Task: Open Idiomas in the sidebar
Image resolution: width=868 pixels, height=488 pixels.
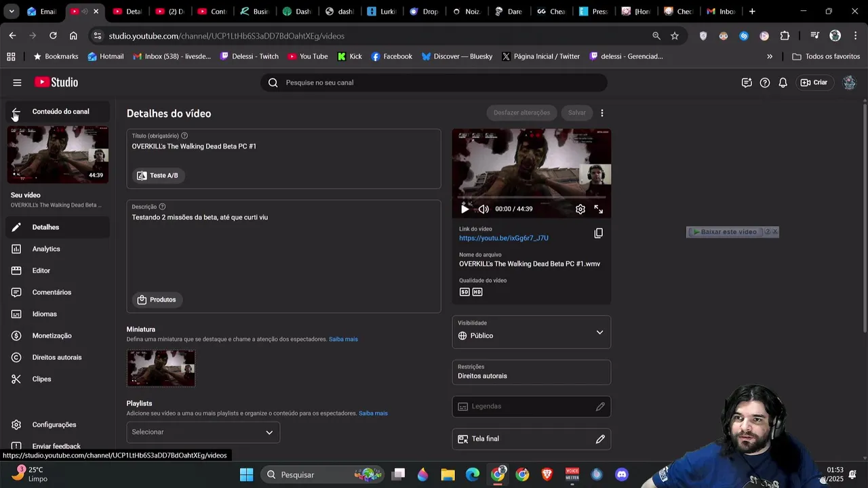Action: (x=58, y=314)
